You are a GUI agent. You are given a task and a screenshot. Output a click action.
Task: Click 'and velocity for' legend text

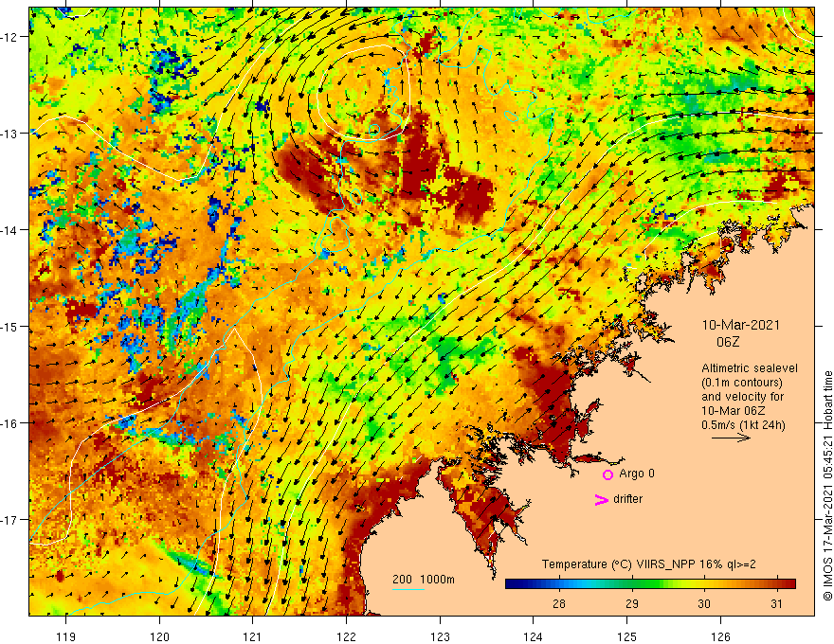tap(742, 397)
